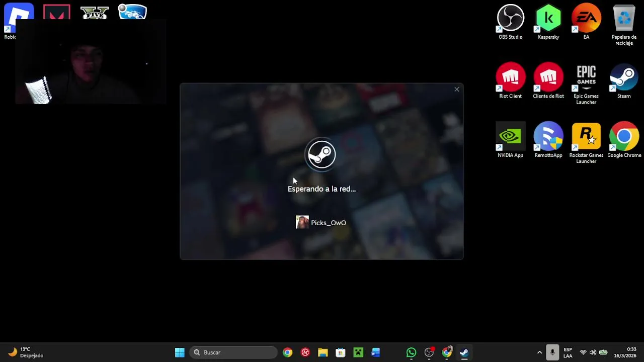The image size is (644, 362).
Task: Open Chrome from the taskbar
Action: (287, 352)
